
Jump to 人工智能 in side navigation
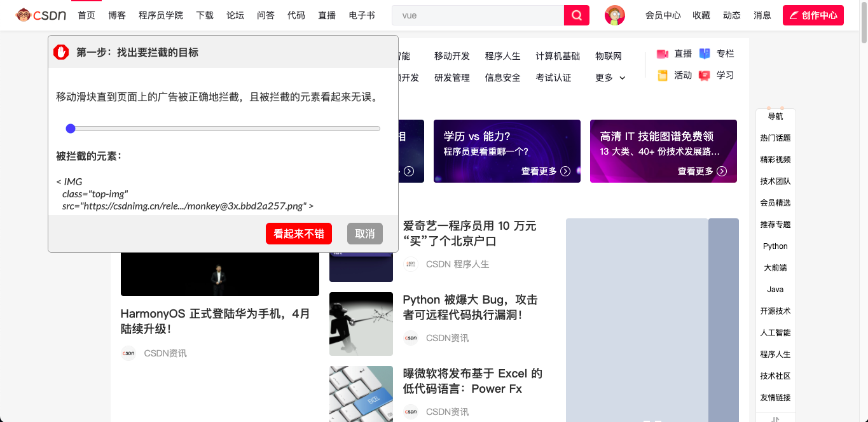click(775, 333)
